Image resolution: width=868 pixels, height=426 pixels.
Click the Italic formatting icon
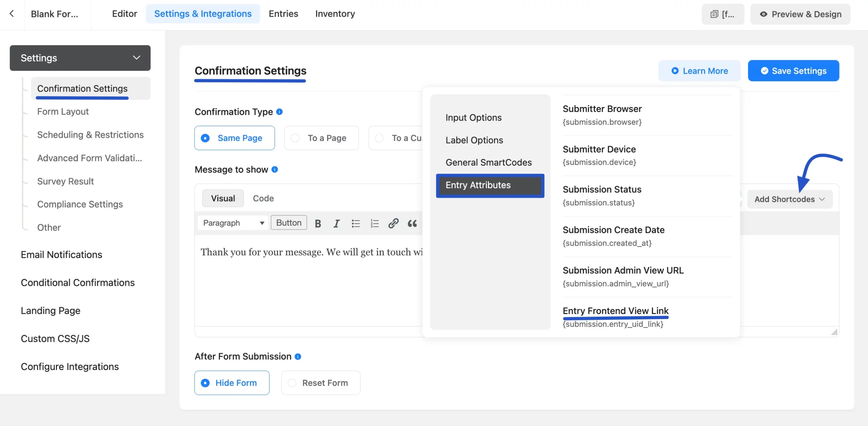pos(336,223)
